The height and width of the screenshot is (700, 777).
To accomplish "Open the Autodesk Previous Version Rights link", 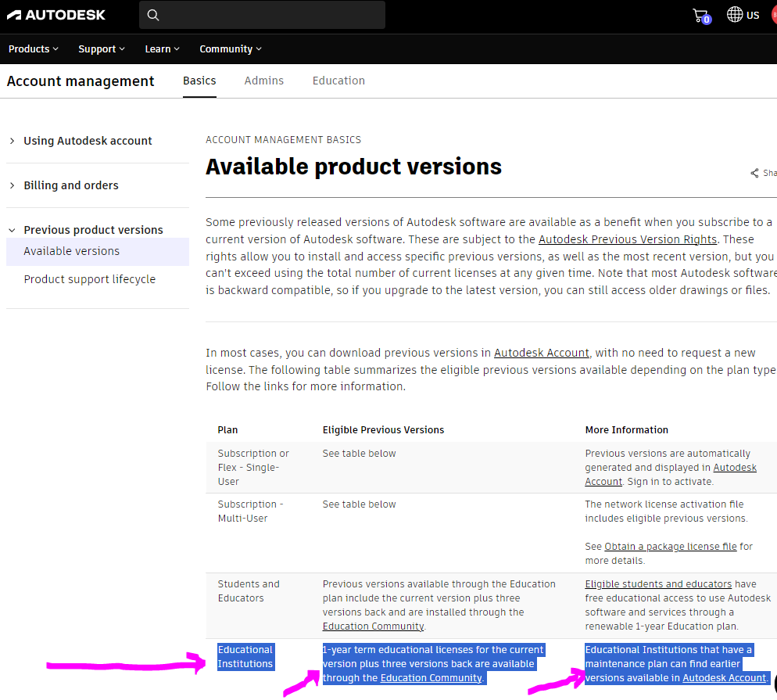I will coord(627,239).
